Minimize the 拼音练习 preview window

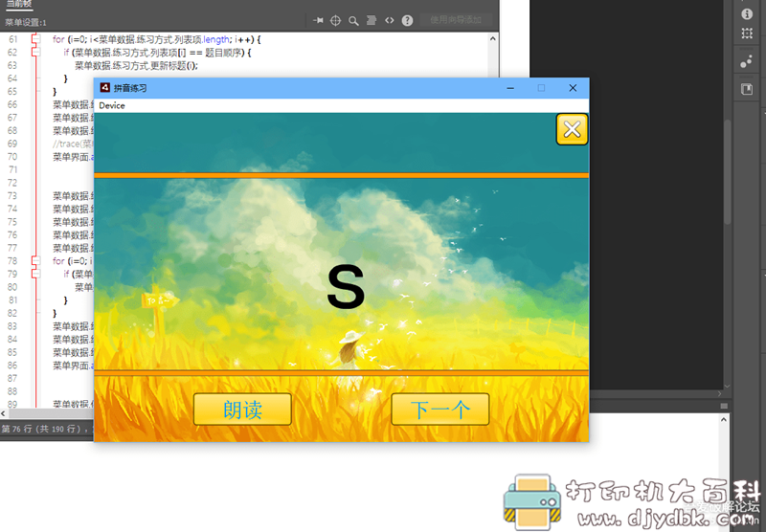tap(510, 88)
